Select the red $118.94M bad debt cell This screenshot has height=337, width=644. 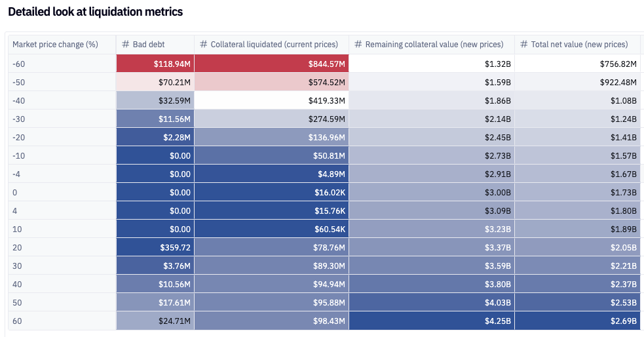pos(155,64)
